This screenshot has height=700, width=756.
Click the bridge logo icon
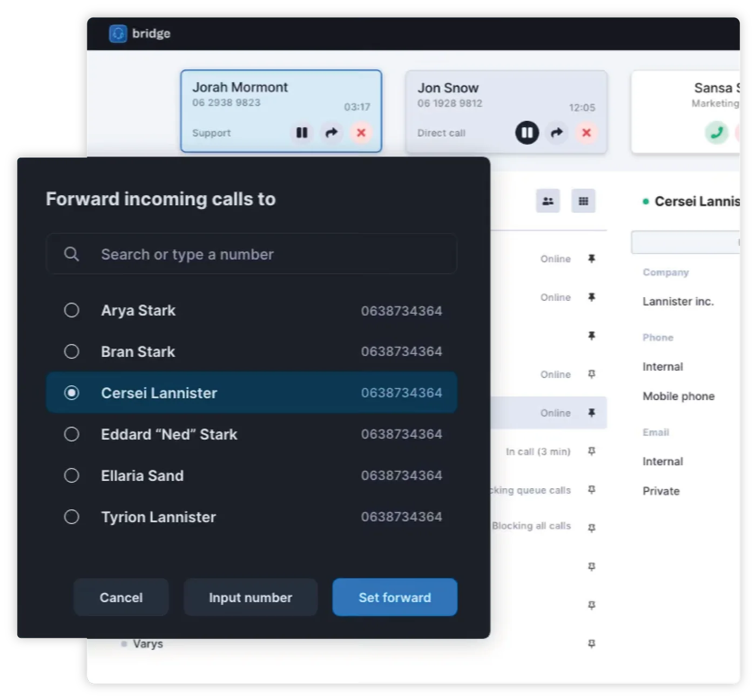tap(118, 33)
